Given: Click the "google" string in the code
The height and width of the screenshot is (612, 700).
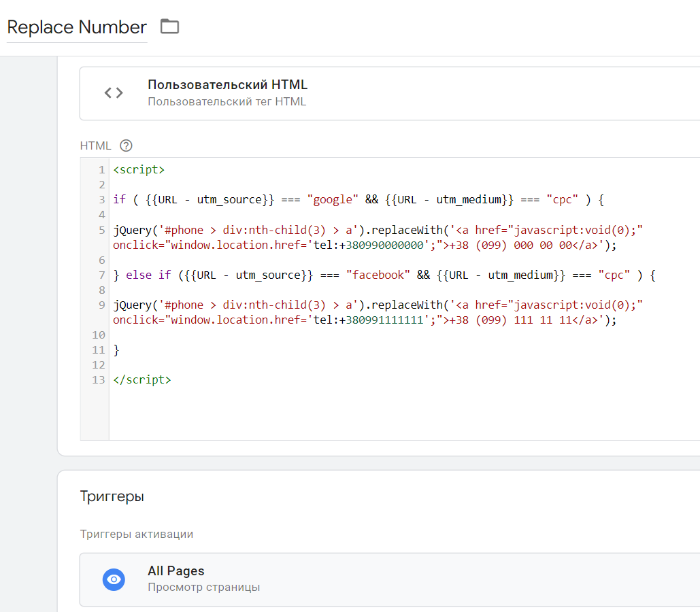Looking at the screenshot, I should pyautogui.click(x=333, y=200).
